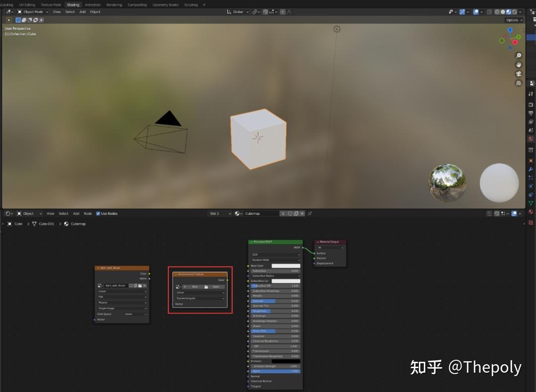The height and width of the screenshot is (392, 536).
Task: Click New on the Environment Texture node
Action: tap(195, 287)
